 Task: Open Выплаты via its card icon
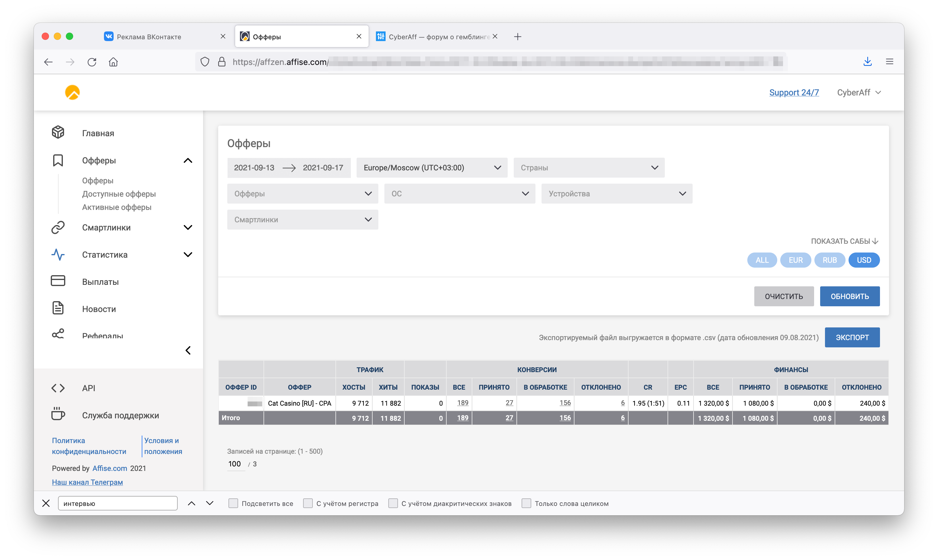pyautogui.click(x=58, y=281)
